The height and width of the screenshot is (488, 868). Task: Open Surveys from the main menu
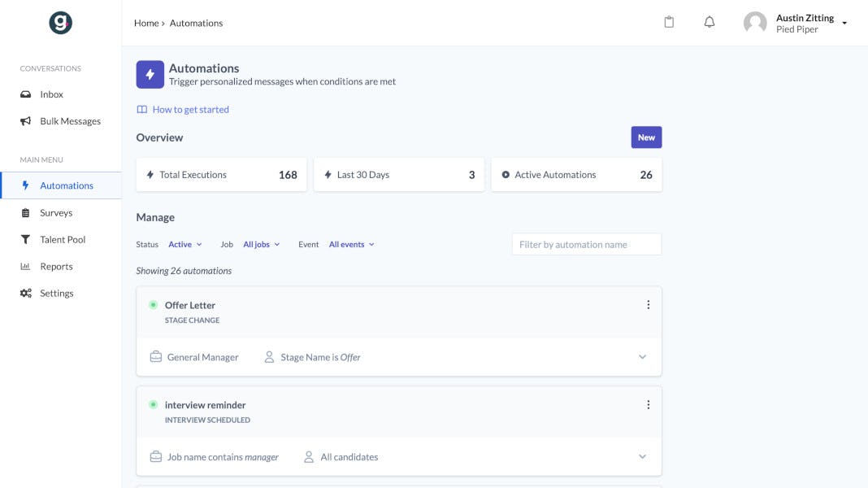pos(56,213)
